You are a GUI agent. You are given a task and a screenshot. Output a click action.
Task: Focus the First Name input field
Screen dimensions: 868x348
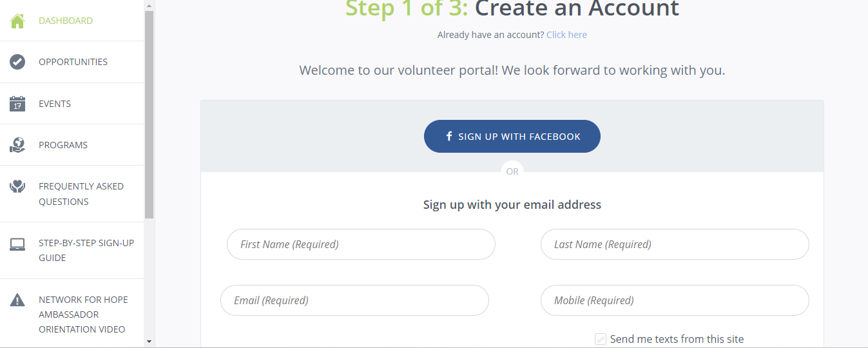361,244
